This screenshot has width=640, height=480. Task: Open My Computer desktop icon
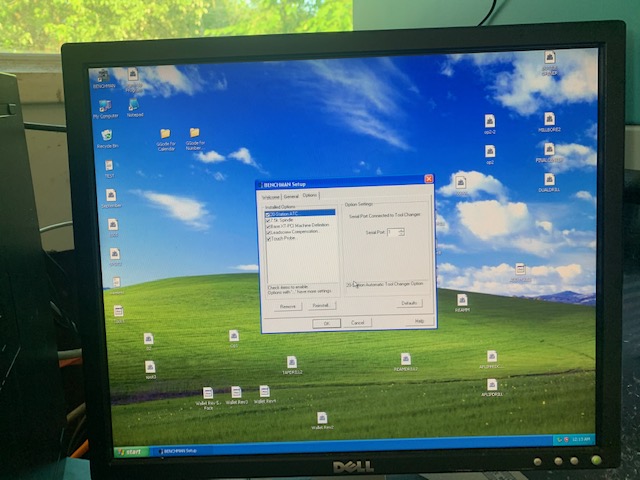[x=105, y=109]
